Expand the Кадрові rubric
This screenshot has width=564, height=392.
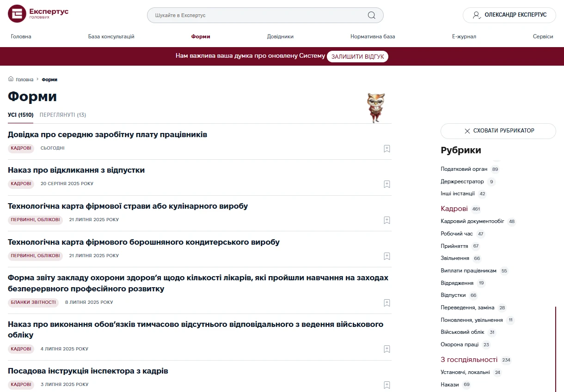(x=454, y=209)
